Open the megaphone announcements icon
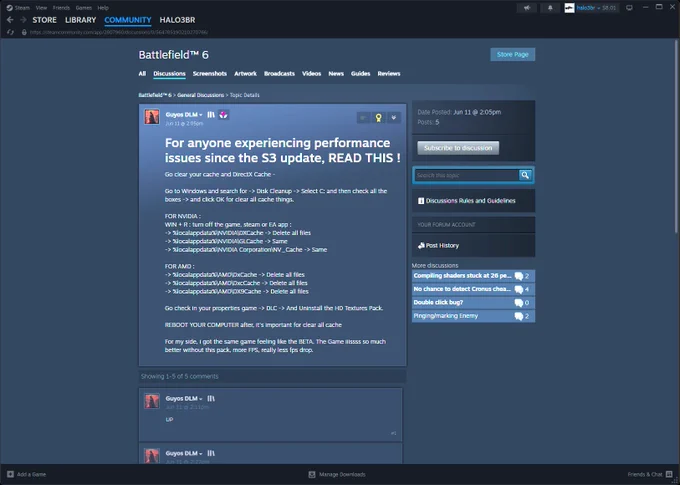This screenshot has width=680, height=485. [527, 8]
